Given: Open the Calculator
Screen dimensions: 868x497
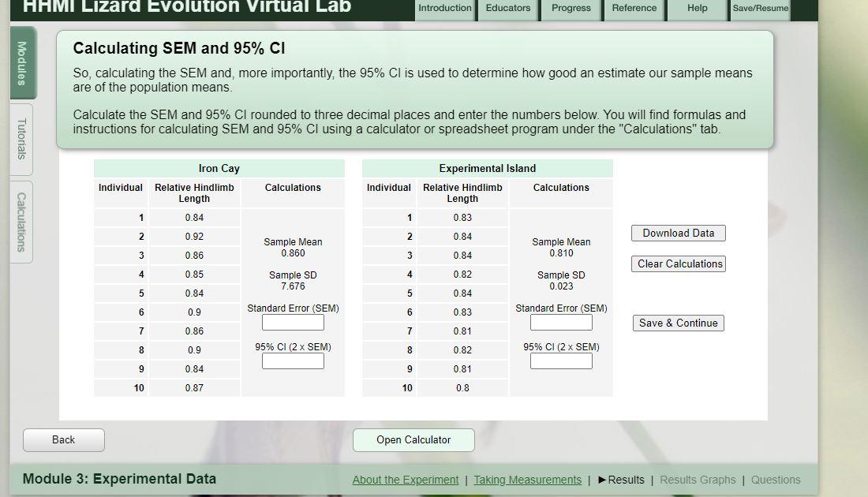Looking at the screenshot, I should [x=413, y=440].
